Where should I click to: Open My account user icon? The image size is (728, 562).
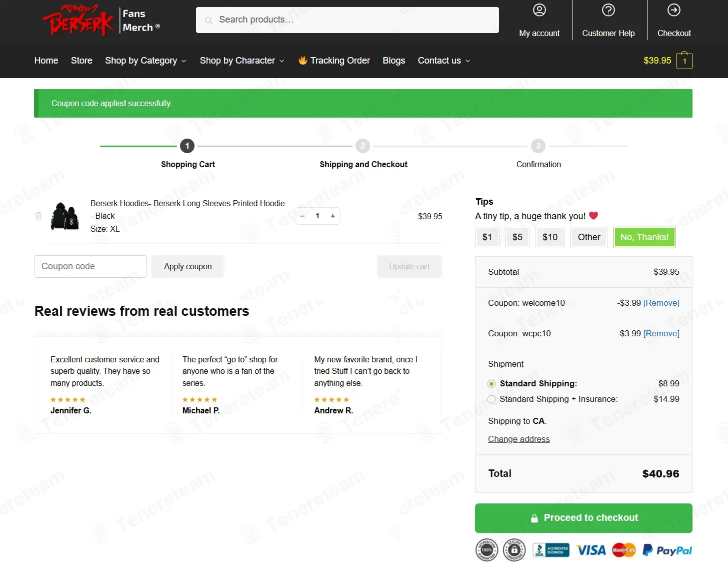[x=539, y=10]
